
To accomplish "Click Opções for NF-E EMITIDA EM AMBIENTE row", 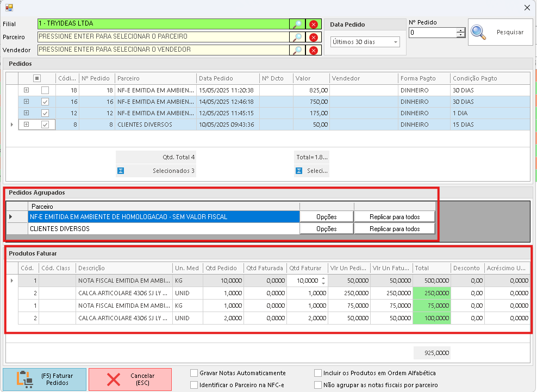I will pyautogui.click(x=326, y=217).
